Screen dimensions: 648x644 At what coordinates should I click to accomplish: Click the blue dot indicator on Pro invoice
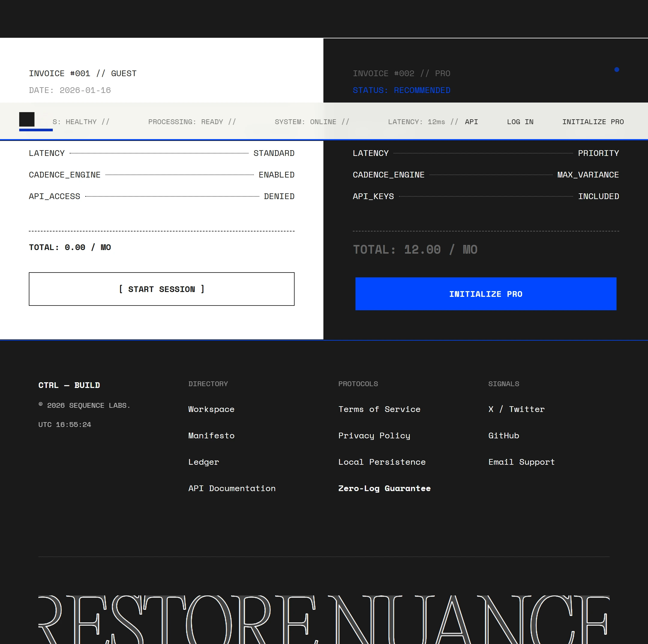tap(616, 70)
